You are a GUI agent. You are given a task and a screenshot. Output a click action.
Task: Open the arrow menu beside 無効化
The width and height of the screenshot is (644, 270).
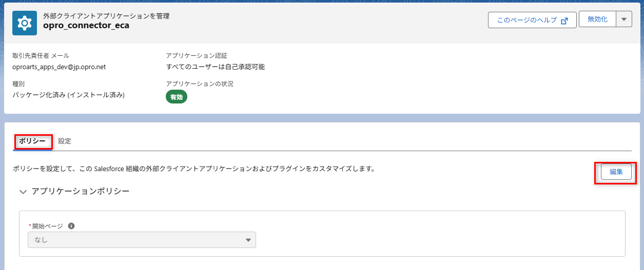[623, 19]
